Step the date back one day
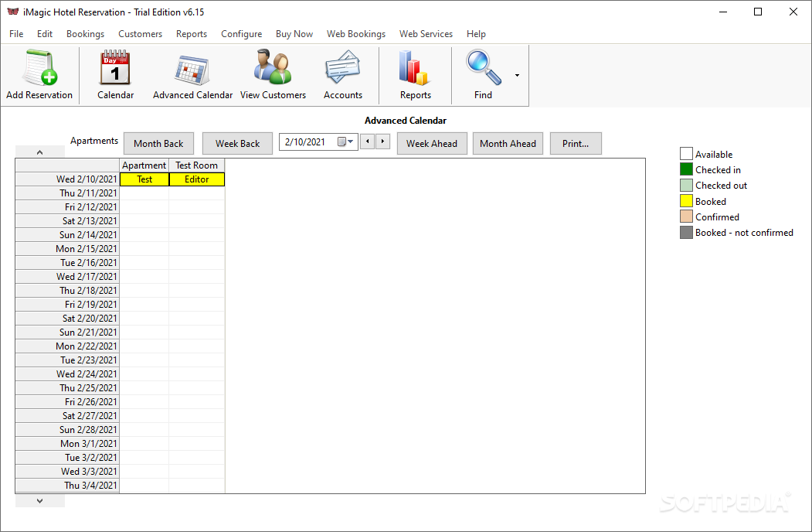Viewport: 812px width, 532px height. point(367,142)
